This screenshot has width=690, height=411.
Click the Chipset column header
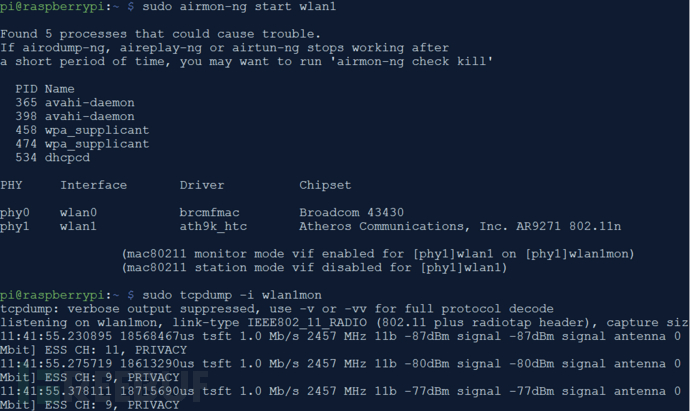(x=325, y=185)
